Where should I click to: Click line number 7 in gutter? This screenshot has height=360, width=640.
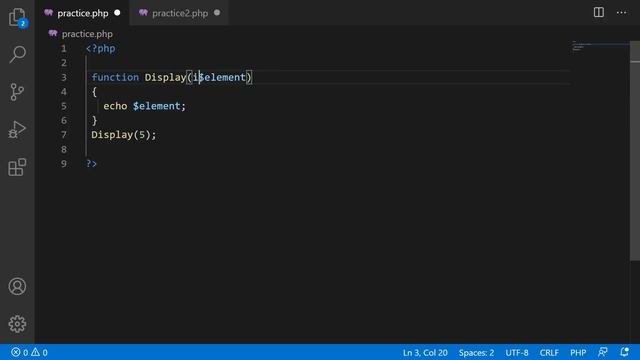coord(64,135)
